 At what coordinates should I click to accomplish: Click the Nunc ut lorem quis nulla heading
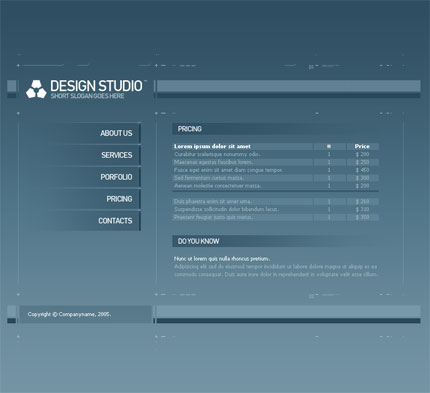point(222,259)
